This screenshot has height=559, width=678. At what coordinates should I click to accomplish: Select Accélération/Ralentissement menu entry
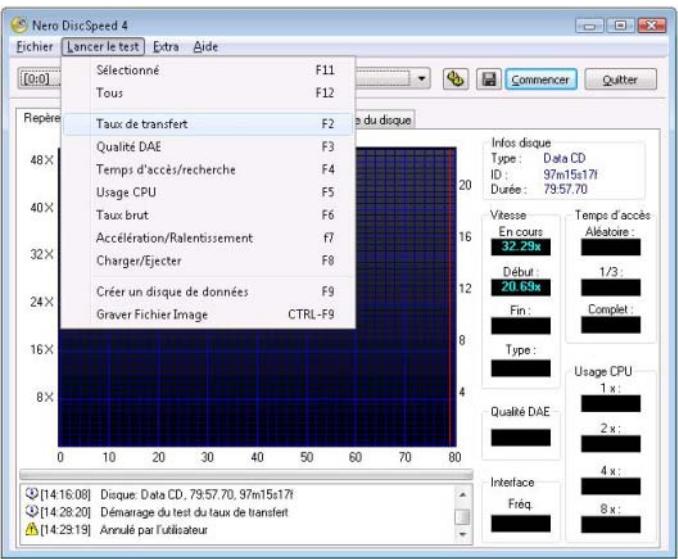coord(208,238)
